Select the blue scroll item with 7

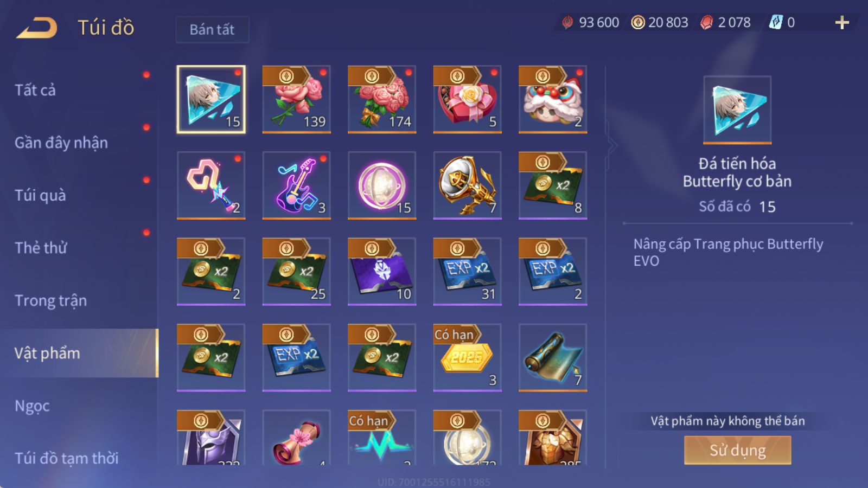pos(553,358)
